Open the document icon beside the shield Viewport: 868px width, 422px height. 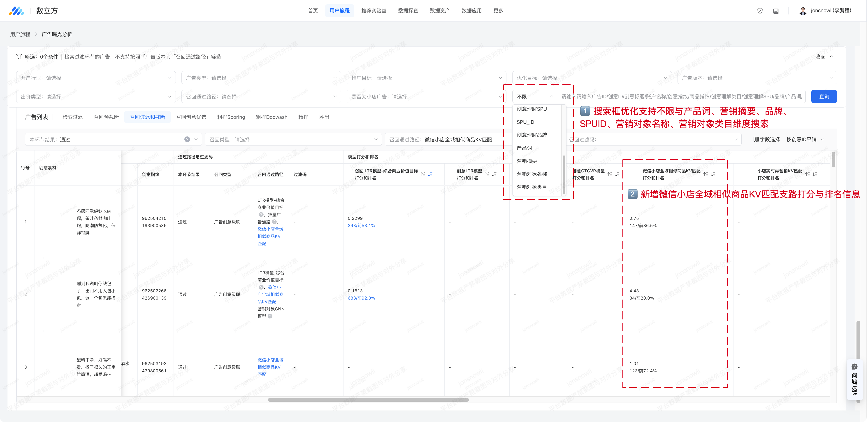776,11
